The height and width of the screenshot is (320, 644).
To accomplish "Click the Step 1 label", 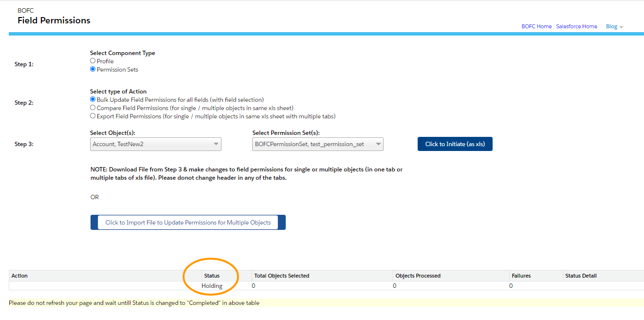I will [24, 64].
